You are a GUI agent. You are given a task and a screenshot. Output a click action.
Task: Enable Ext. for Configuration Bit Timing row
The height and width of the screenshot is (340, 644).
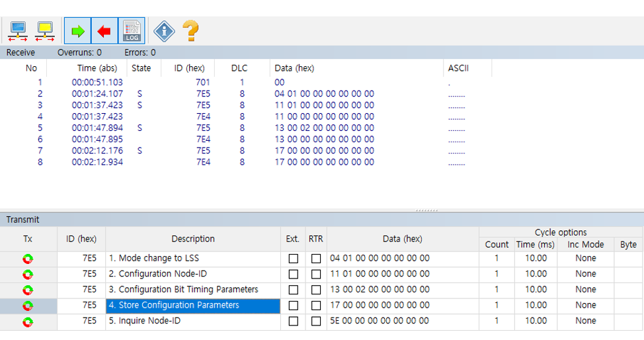point(294,290)
